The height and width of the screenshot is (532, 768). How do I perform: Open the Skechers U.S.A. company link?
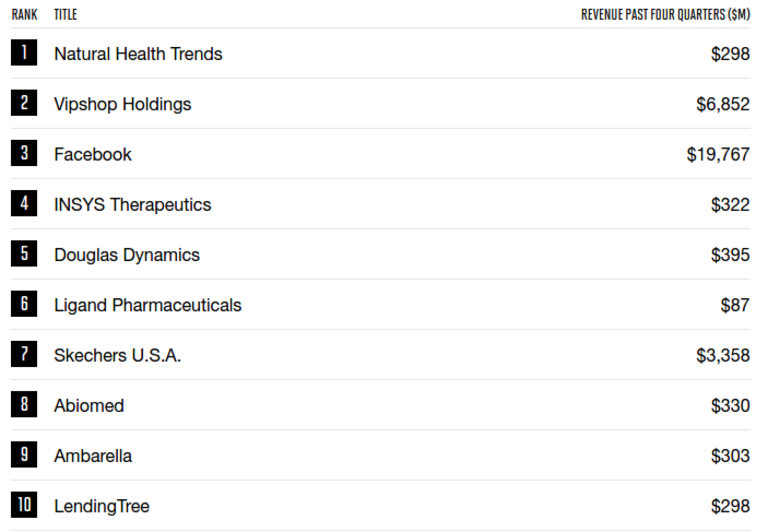pyautogui.click(x=117, y=356)
